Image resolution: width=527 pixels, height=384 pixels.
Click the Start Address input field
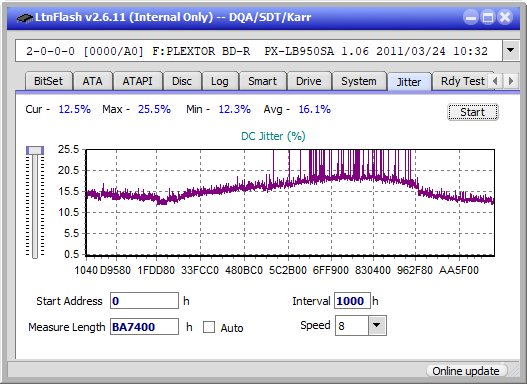coord(144,301)
